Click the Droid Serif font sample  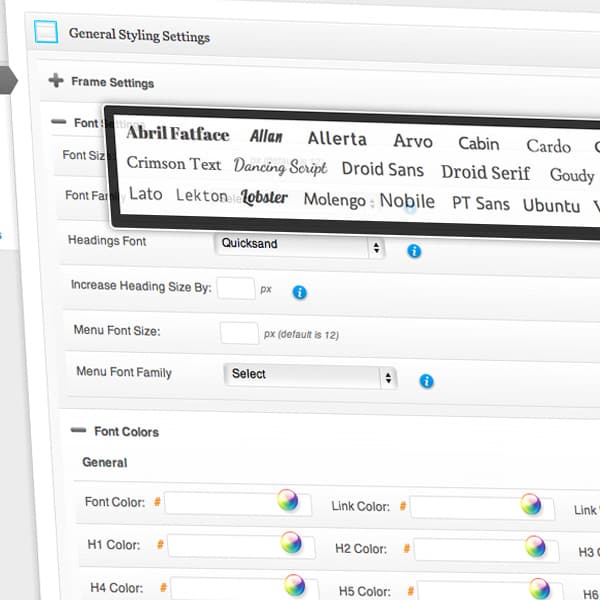point(486,172)
